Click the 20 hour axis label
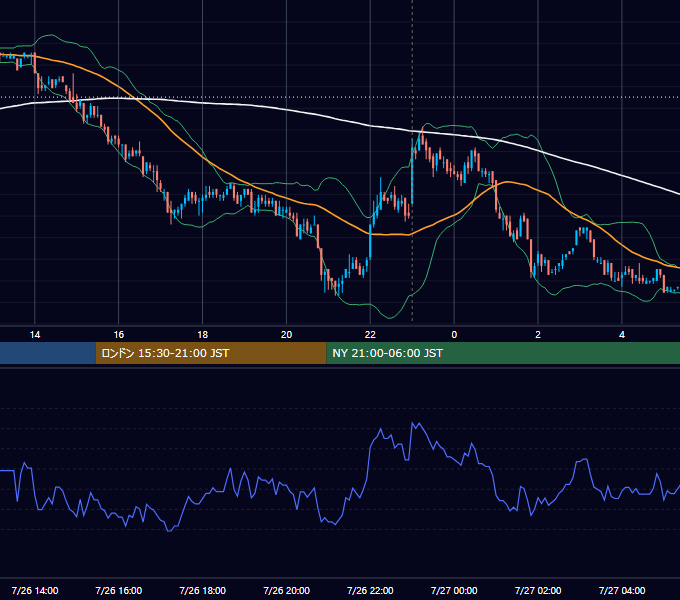This screenshot has height=600, width=680. 286,335
